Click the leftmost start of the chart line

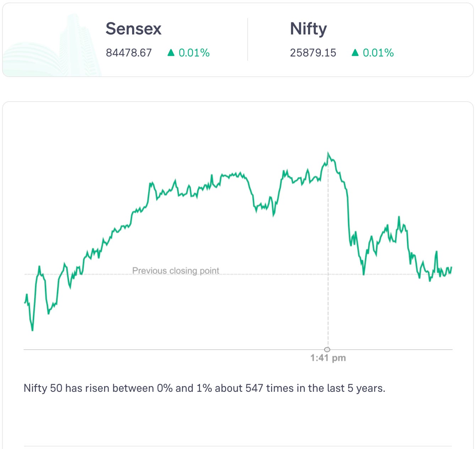(25, 302)
